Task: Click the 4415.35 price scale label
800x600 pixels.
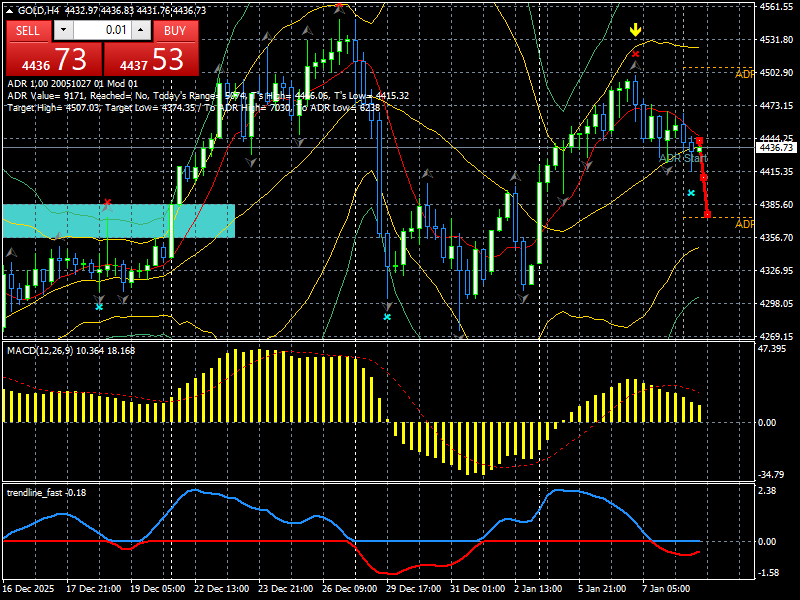Action: point(776,171)
